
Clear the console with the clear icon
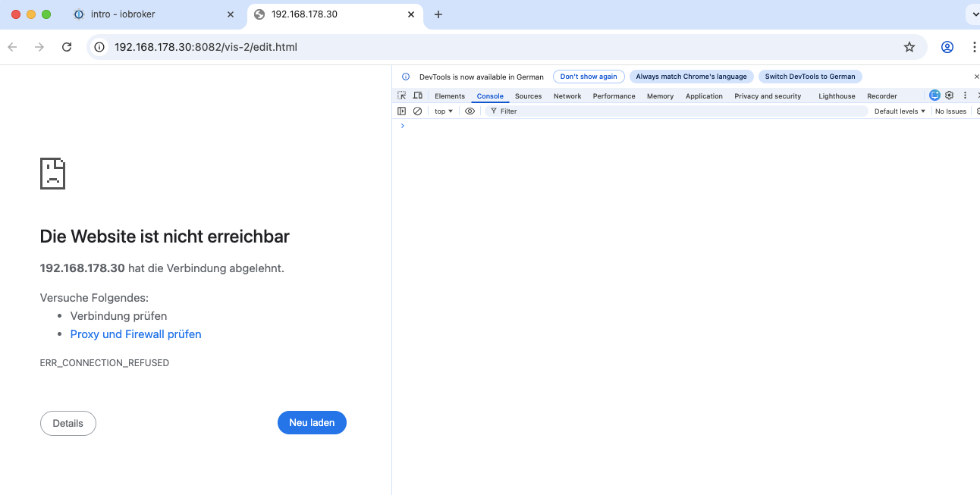pyautogui.click(x=417, y=111)
